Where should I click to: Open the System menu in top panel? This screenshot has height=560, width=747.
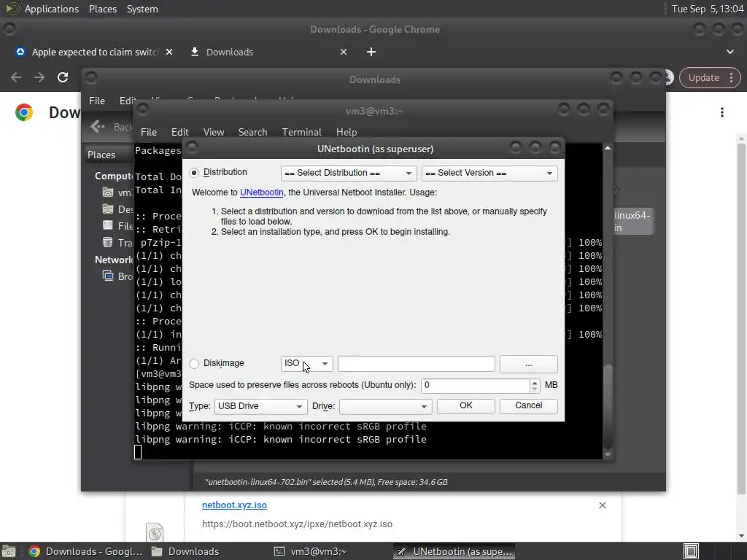[x=142, y=9]
